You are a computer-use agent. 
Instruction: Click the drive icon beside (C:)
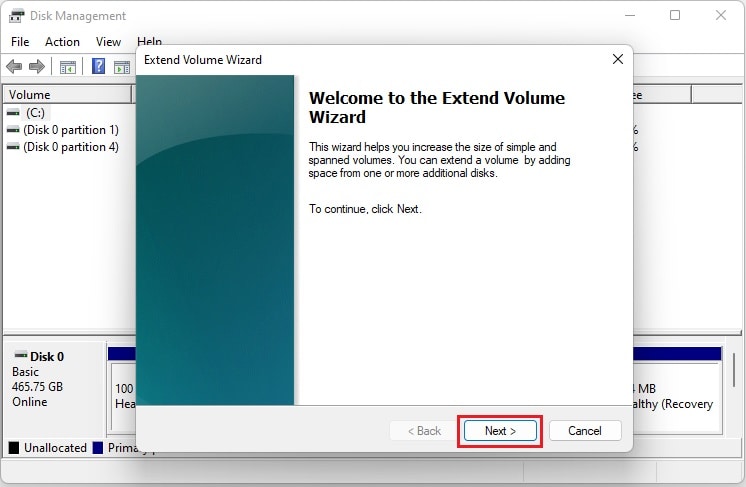[13, 113]
